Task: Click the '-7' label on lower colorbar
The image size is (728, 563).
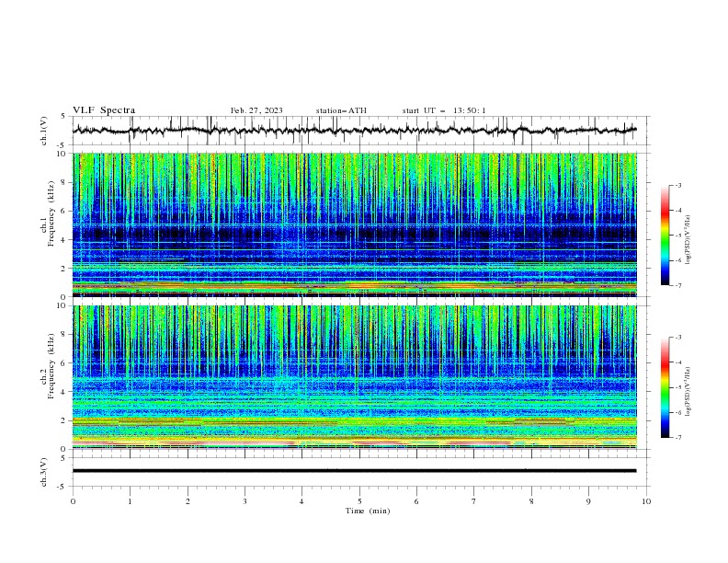Action: pos(678,438)
